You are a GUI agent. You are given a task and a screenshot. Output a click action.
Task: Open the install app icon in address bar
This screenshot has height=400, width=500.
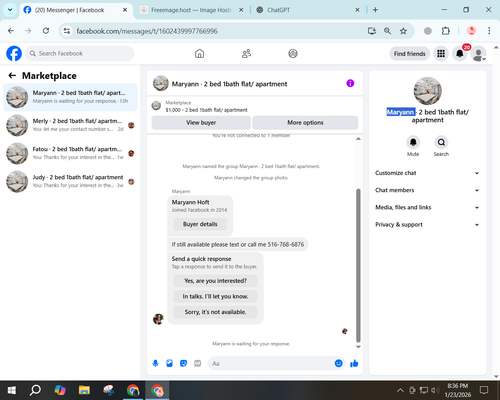pyautogui.click(x=372, y=31)
